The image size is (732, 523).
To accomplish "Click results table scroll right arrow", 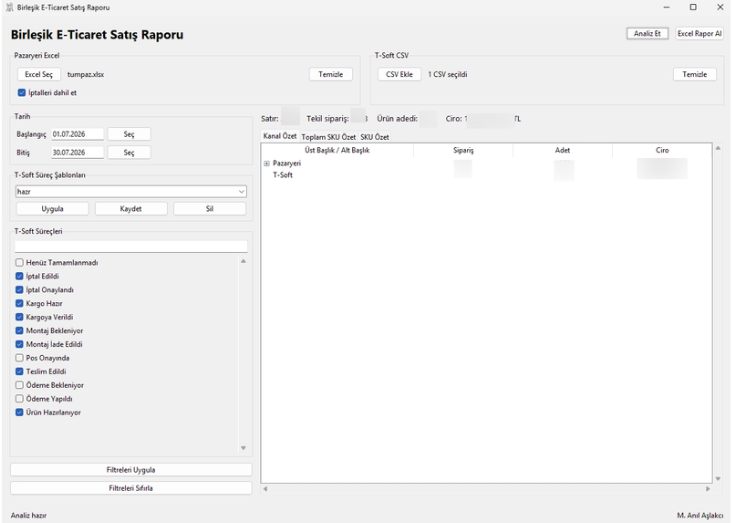I will [708, 489].
